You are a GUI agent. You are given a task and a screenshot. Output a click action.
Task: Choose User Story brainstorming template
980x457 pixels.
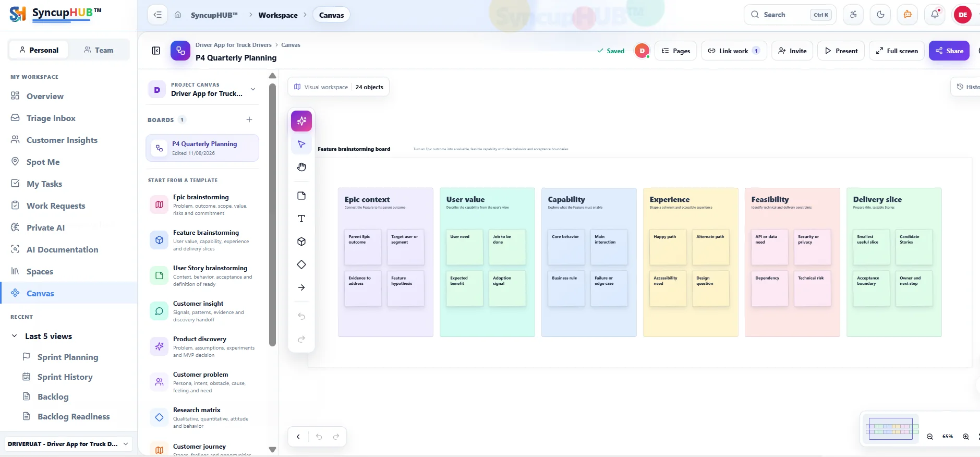[x=202, y=276]
